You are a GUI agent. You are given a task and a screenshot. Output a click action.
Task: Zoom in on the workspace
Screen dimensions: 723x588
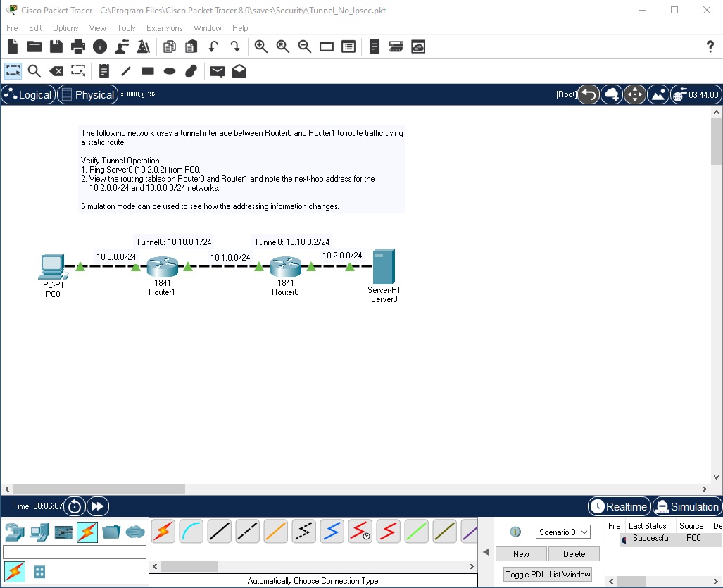(x=261, y=46)
